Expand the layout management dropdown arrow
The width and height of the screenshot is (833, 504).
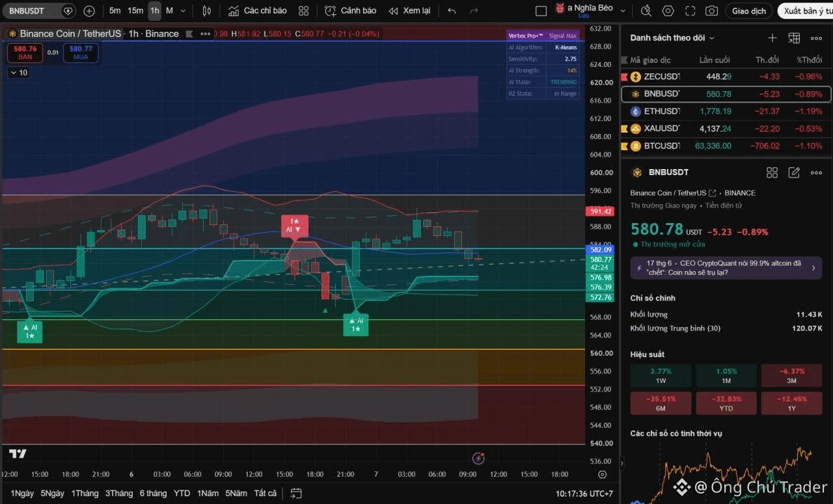(x=623, y=11)
